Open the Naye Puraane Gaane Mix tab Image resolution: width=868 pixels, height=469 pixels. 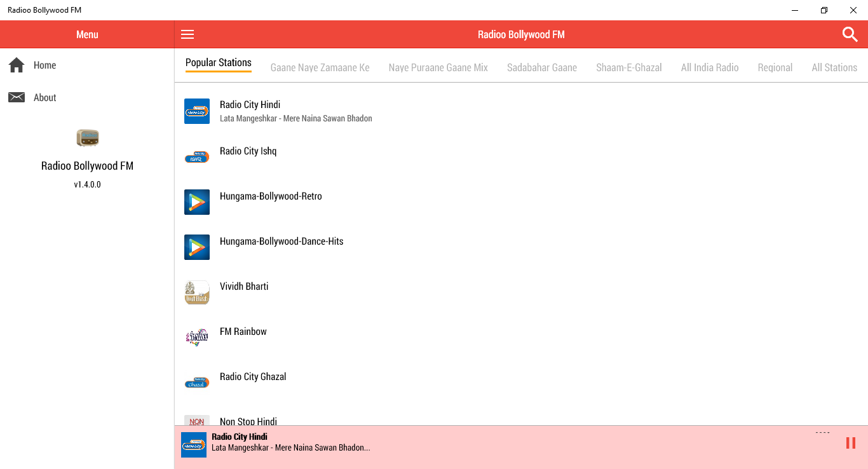tap(438, 67)
